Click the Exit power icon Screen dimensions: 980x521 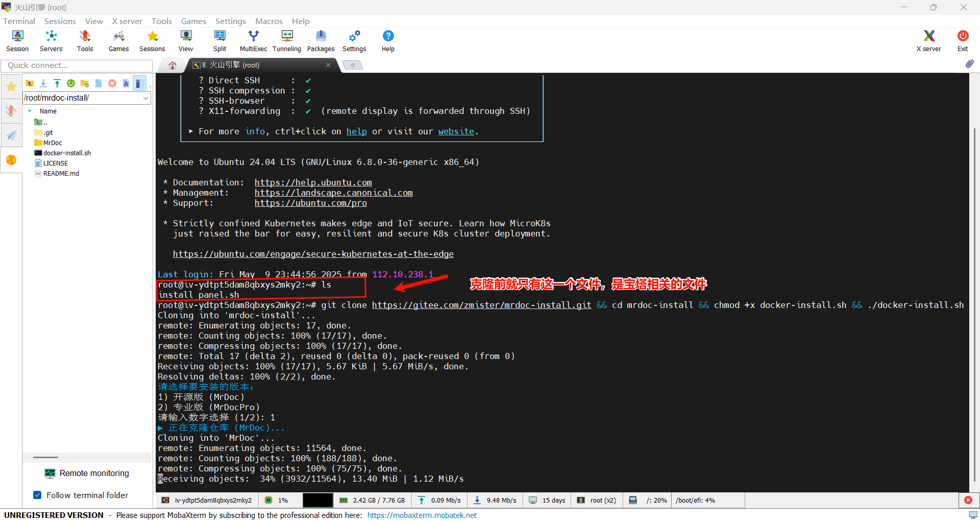point(963,41)
